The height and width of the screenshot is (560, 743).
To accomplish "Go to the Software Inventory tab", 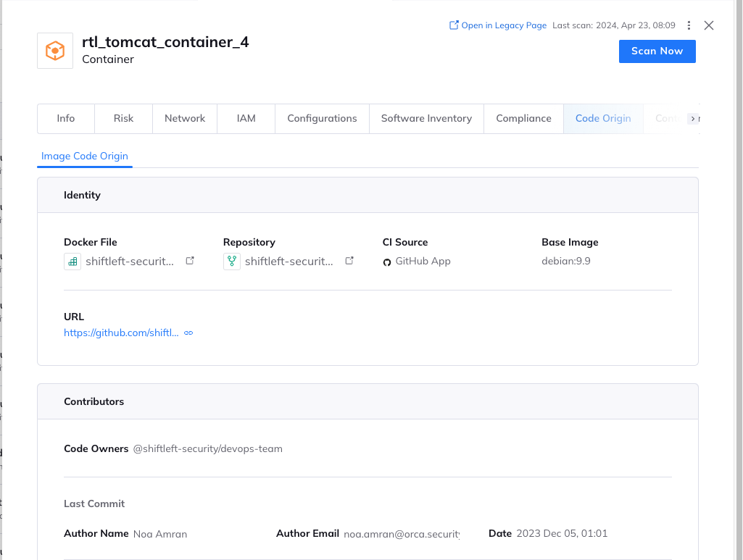I will click(426, 118).
